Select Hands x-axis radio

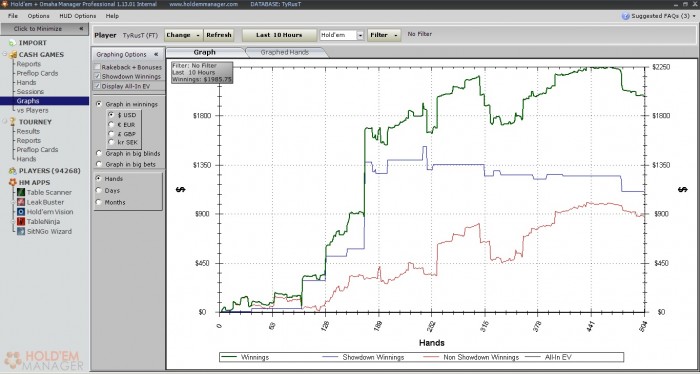click(x=99, y=179)
